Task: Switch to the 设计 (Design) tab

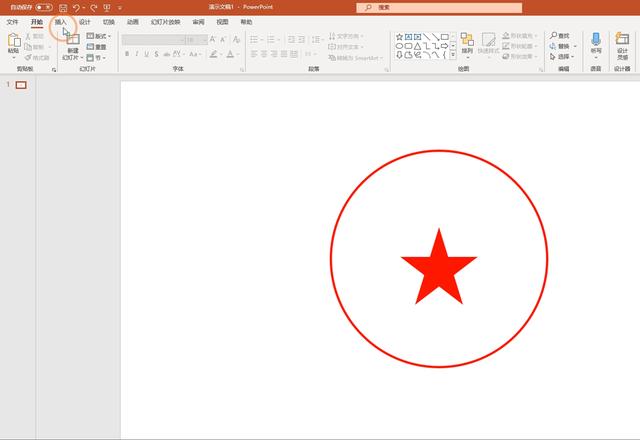Action: pos(84,21)
